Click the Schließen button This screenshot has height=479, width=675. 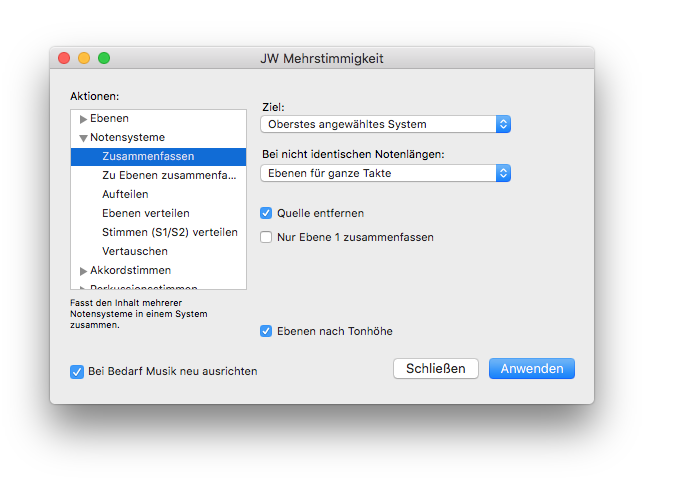pos(436,368)
